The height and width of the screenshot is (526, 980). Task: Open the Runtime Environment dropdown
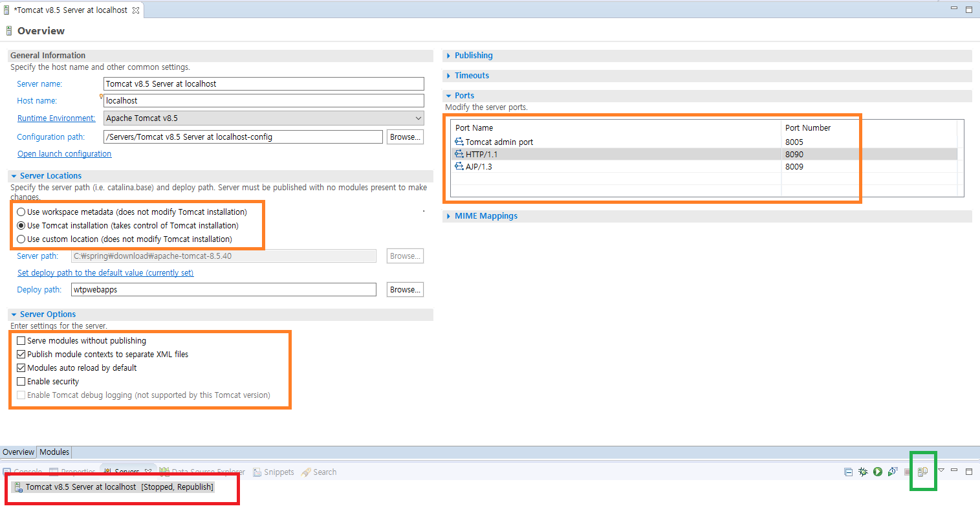click(264, 118)
